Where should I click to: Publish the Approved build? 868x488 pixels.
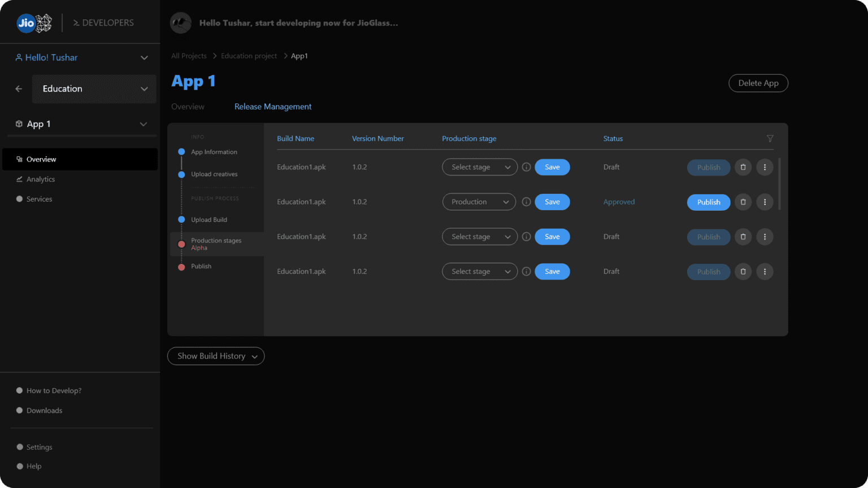coord(709,202)
